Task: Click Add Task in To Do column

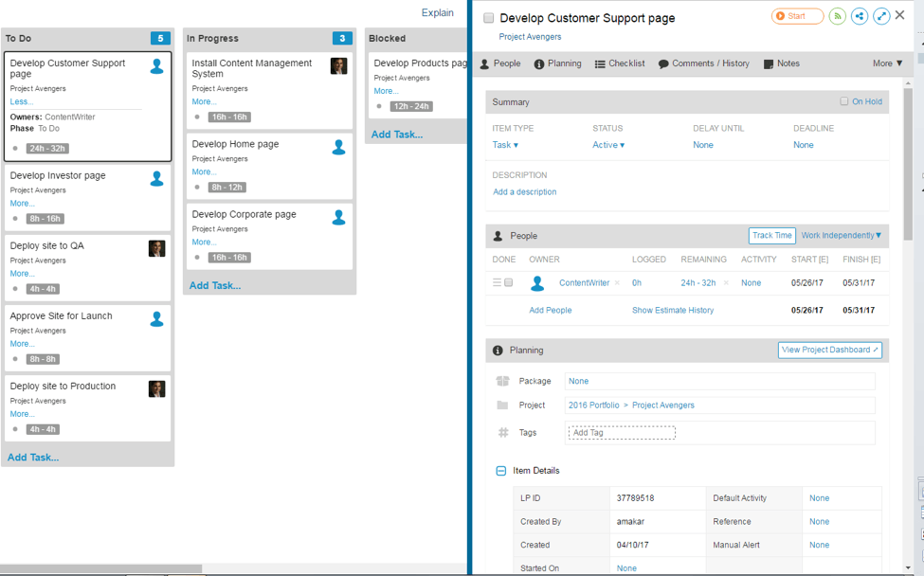Action: 33,458
